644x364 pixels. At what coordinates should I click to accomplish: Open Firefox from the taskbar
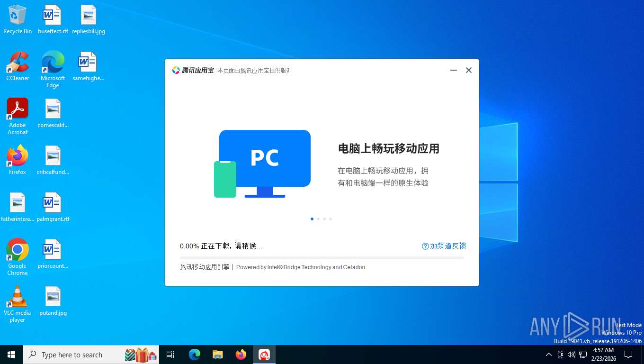pos(241,355)
